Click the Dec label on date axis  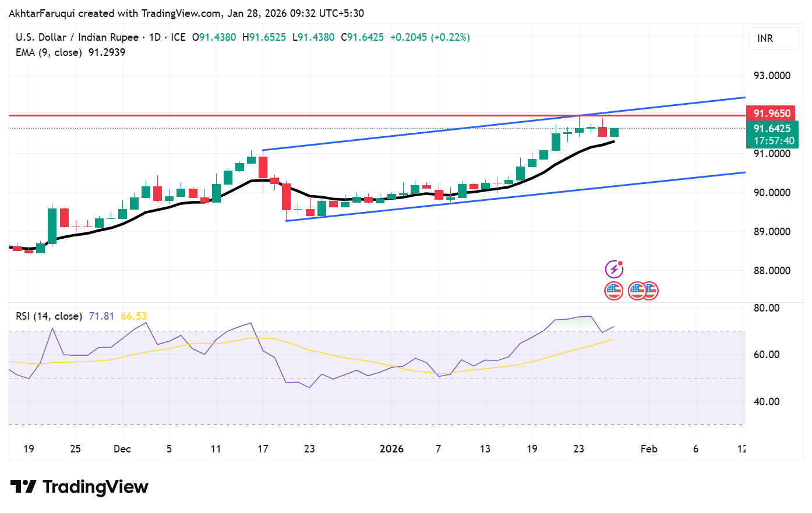[x=122, y=449]
